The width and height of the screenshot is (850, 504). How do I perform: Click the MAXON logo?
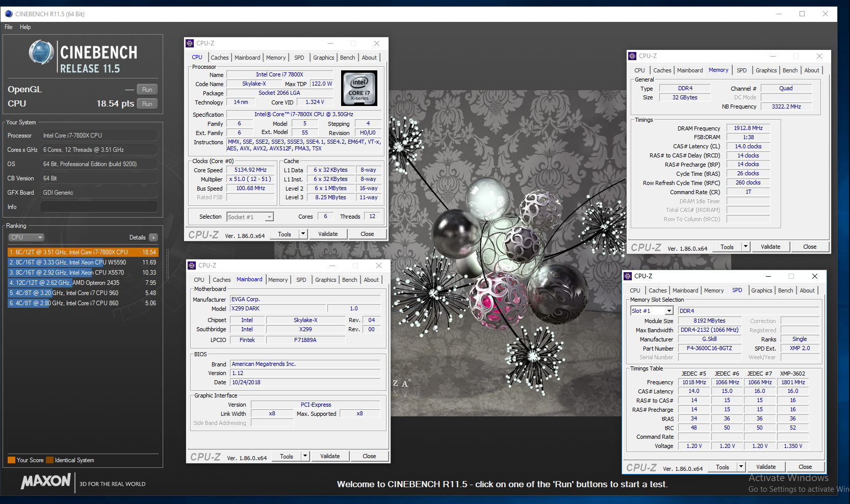[x=46, y=481]
